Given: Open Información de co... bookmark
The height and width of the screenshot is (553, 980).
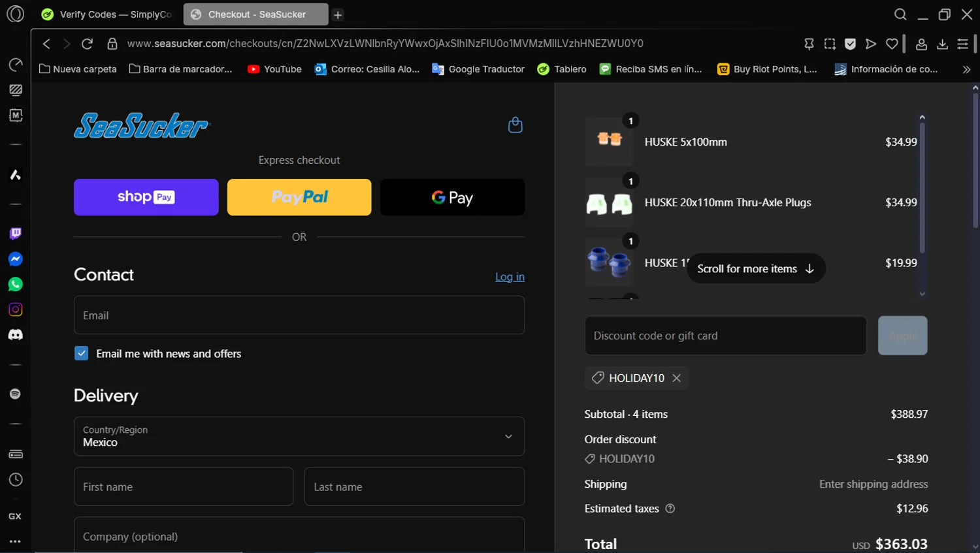Looking at the screenshot, I should 887,69.
